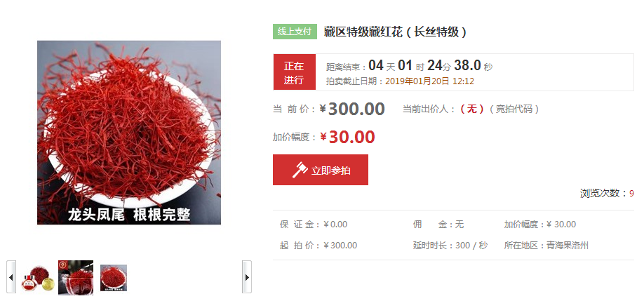The width and height of the screenshot is (644, 301).
Task: Select the third small saffron thumbnail
Action: coord(114,278)
